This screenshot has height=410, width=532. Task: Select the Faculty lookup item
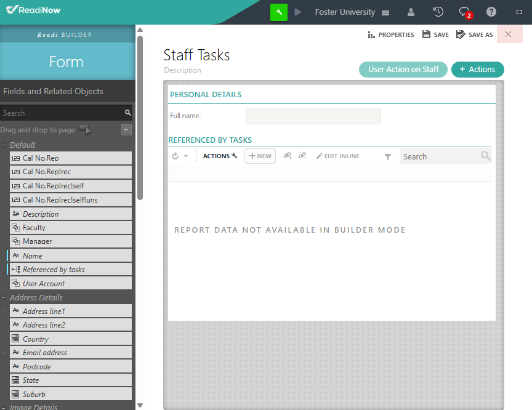click(x=71, y=228)
